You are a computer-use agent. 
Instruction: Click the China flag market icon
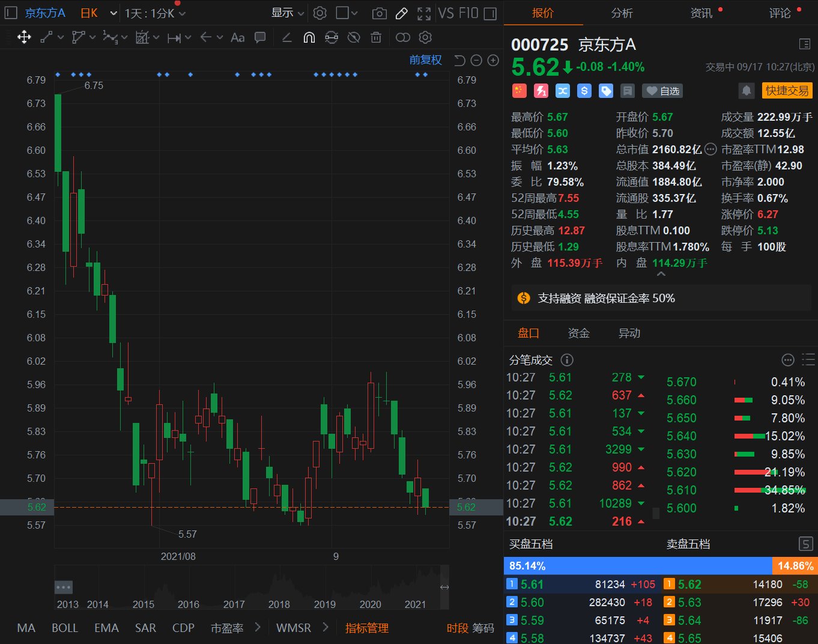click(x=519, y=91)
